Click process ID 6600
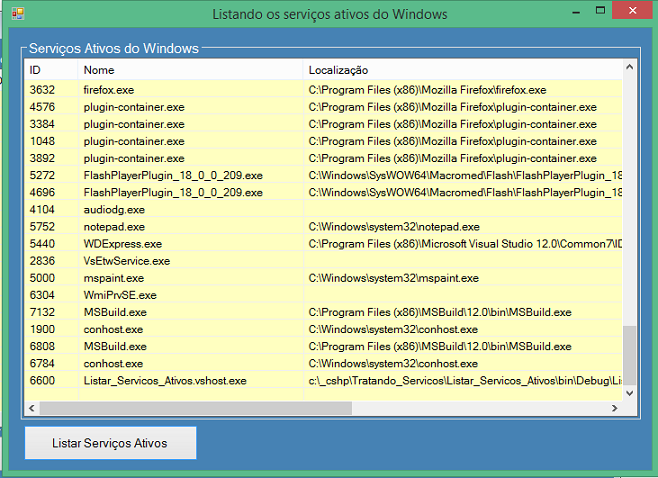Image resolution: width=658 pixels, height=478 pixels. point(42,381)
